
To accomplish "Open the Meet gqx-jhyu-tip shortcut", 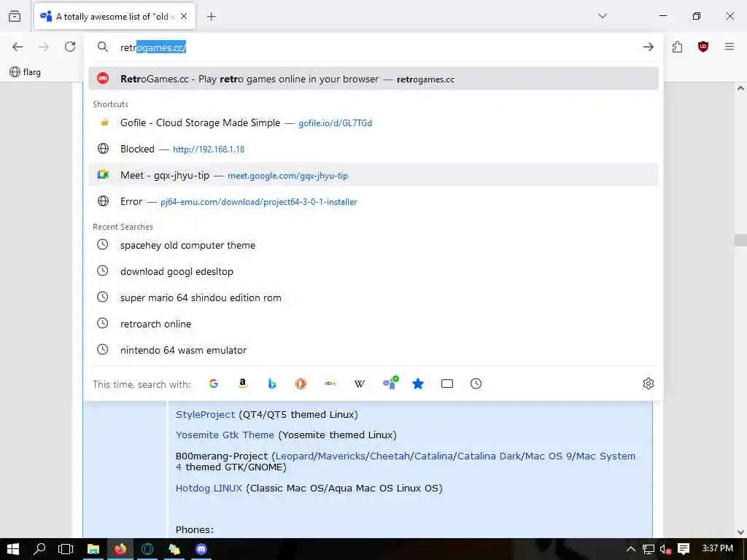I will 373,175.
